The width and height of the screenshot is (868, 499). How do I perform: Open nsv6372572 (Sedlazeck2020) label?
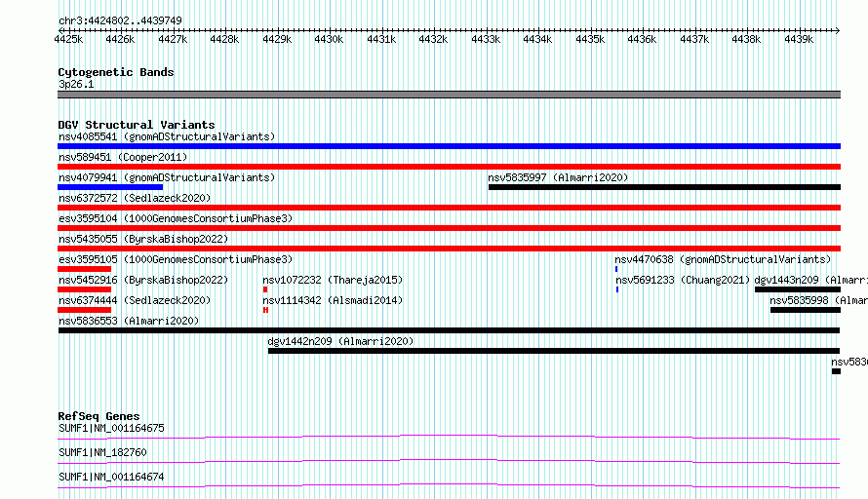pos(135,198)
